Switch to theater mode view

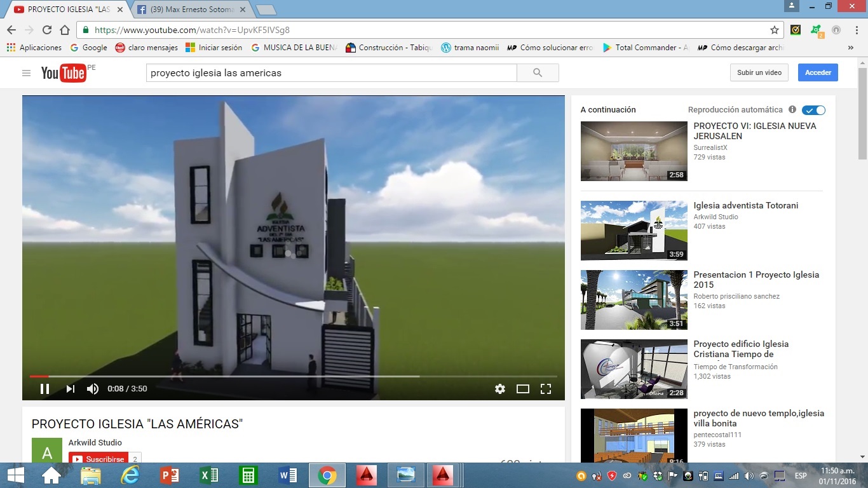tap(522, 389)
